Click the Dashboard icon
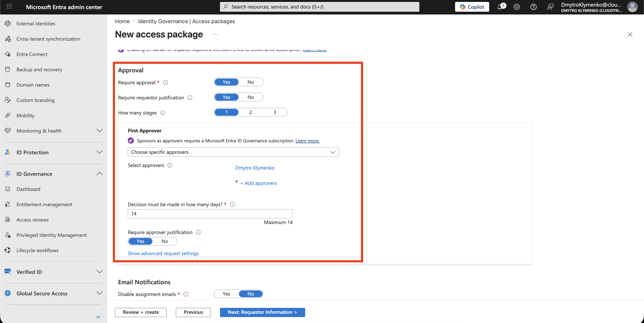The image size is (644, 323). (x=8, y=189)
